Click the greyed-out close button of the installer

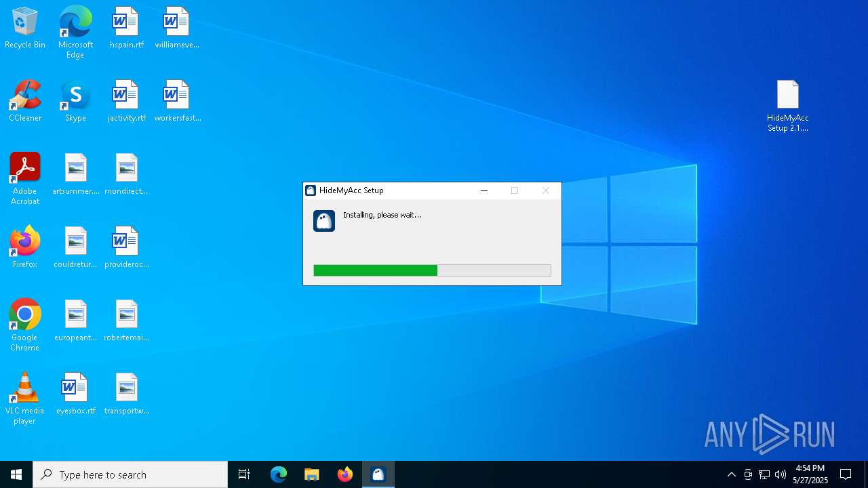[x=546, y=190]
